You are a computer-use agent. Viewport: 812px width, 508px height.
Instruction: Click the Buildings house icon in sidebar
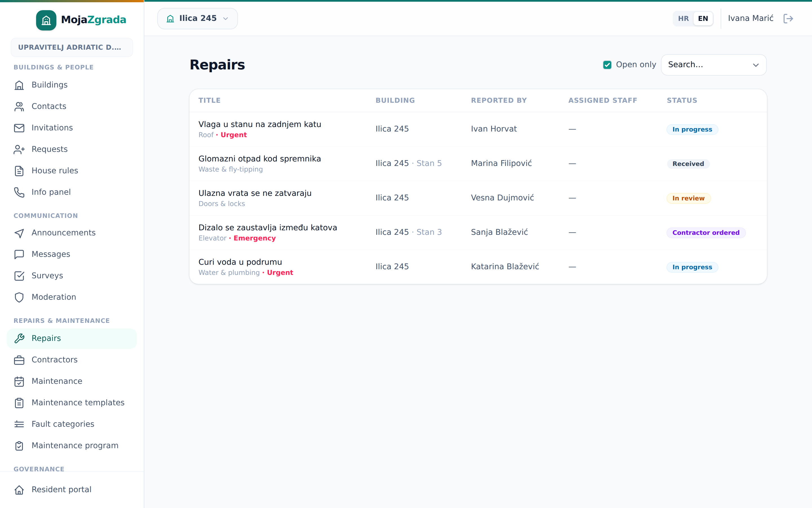click(x=19, y=85)
